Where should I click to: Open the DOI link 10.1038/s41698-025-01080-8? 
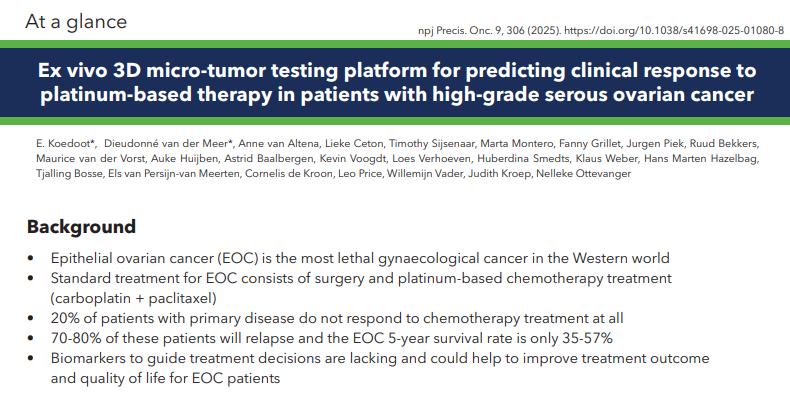coord(681,31)
